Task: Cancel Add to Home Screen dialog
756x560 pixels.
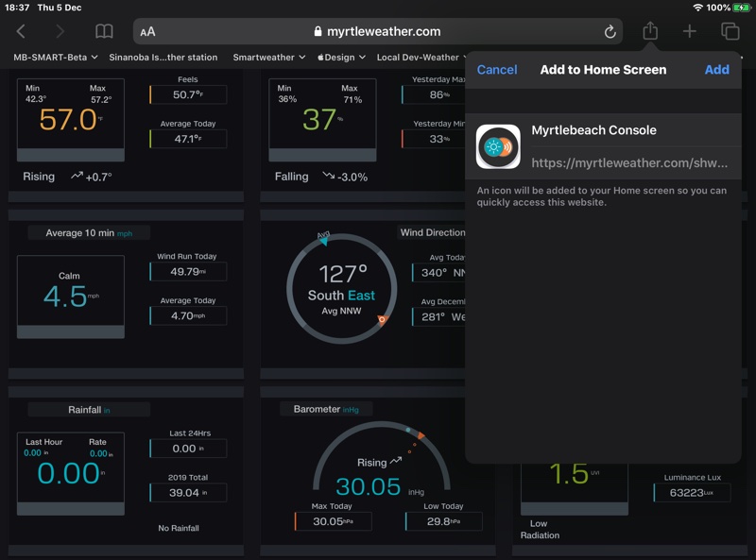Action: tap(497, 69)
